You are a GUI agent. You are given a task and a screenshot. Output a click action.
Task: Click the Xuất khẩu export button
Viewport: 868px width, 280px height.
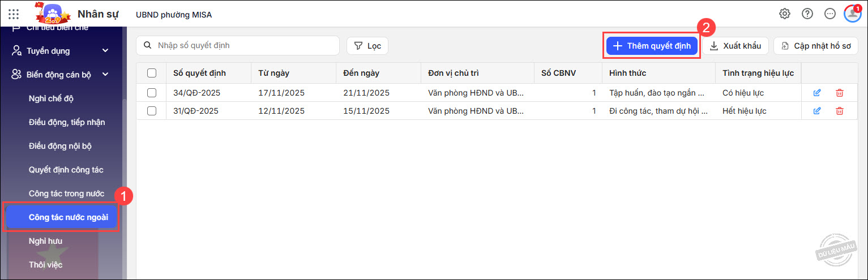click(x=736, y=46)
